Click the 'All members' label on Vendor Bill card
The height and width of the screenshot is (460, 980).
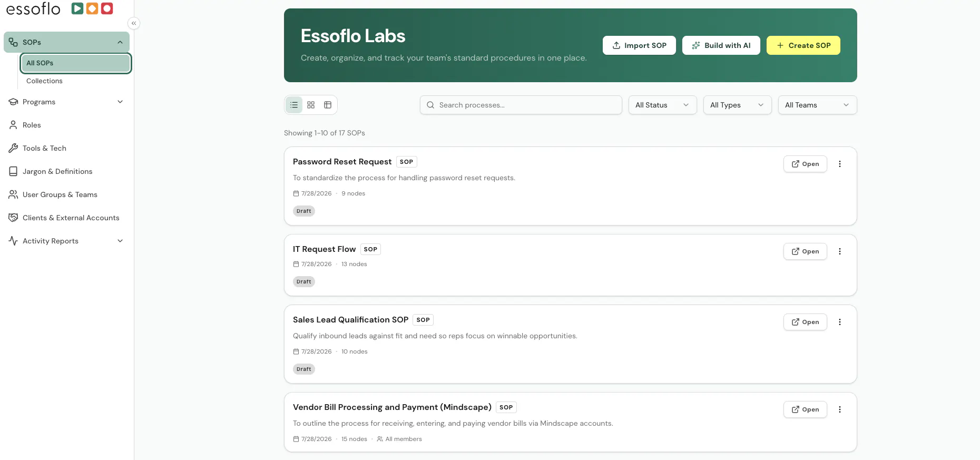pyautogui.click(x=404, y=439)
